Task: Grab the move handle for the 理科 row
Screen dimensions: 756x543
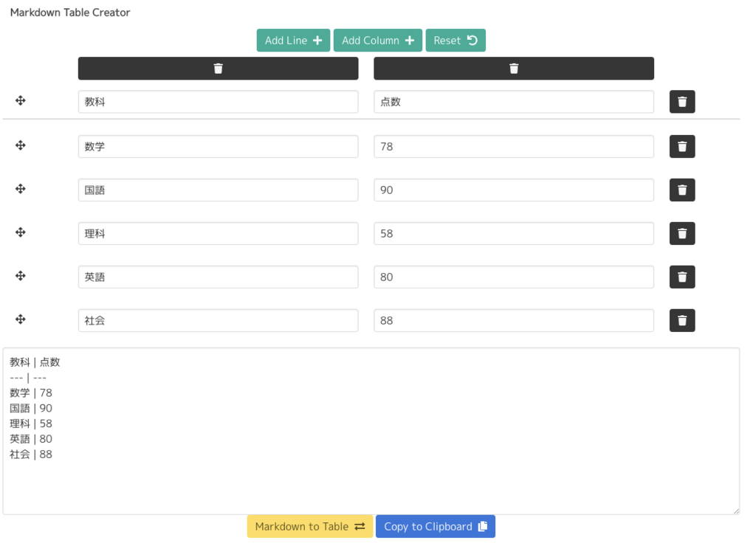Action: tap(20, 232)
